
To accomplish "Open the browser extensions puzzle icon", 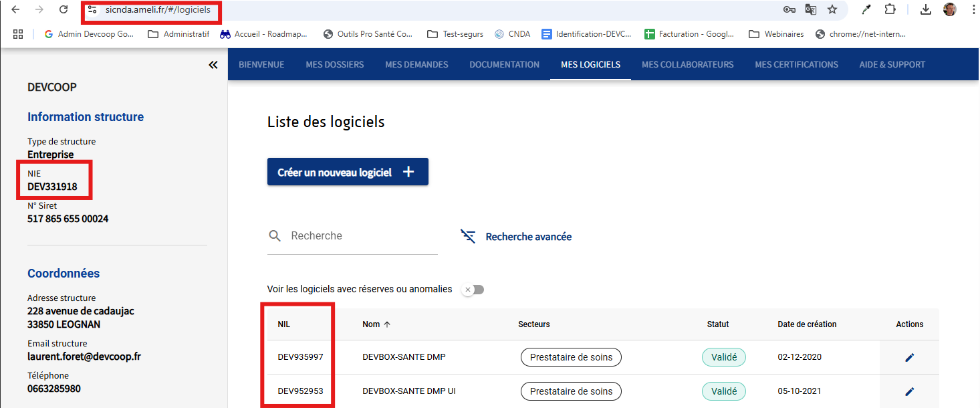I will tap(890, 9).
